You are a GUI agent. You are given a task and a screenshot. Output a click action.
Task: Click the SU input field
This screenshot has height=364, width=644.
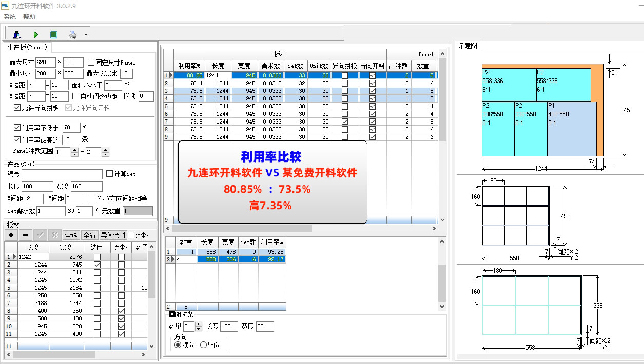click(x=84, y=211)
